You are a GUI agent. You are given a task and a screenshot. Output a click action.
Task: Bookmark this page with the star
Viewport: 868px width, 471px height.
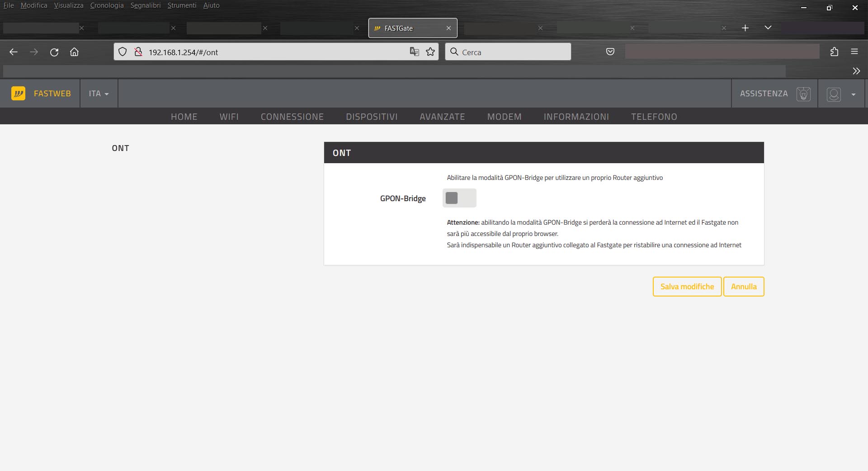[x=430, y=52]
